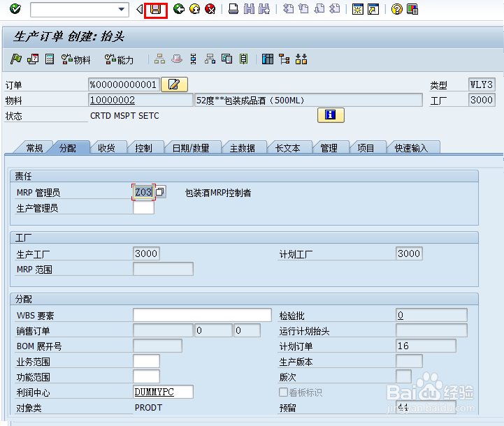
Task: Click the documents overview icon
Action: 226,59
